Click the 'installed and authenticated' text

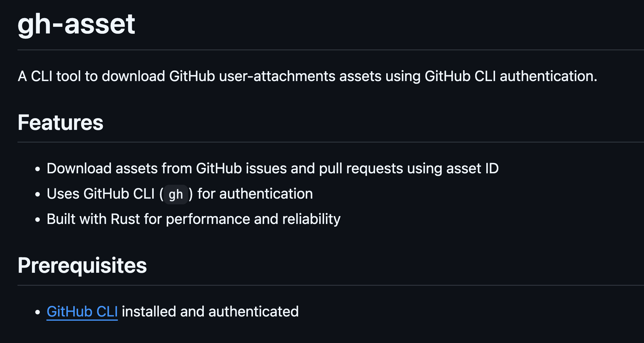click(210, 311)
